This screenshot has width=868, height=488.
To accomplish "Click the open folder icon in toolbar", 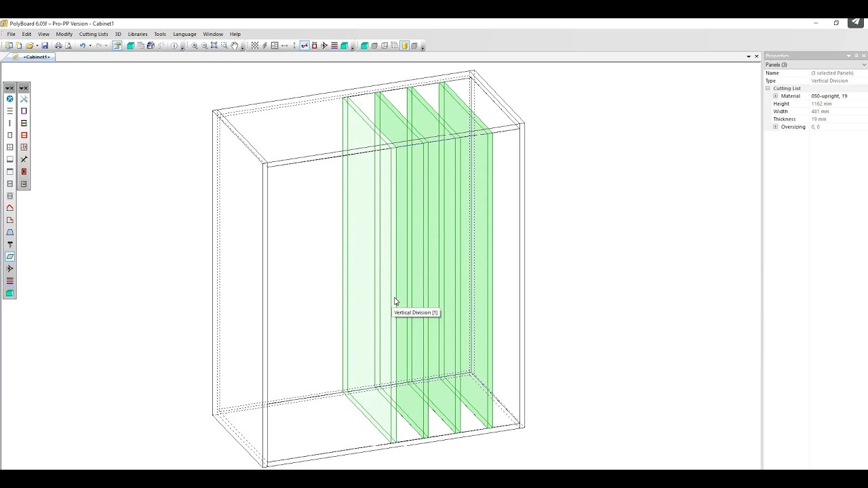I will click(x=30, y=45).
